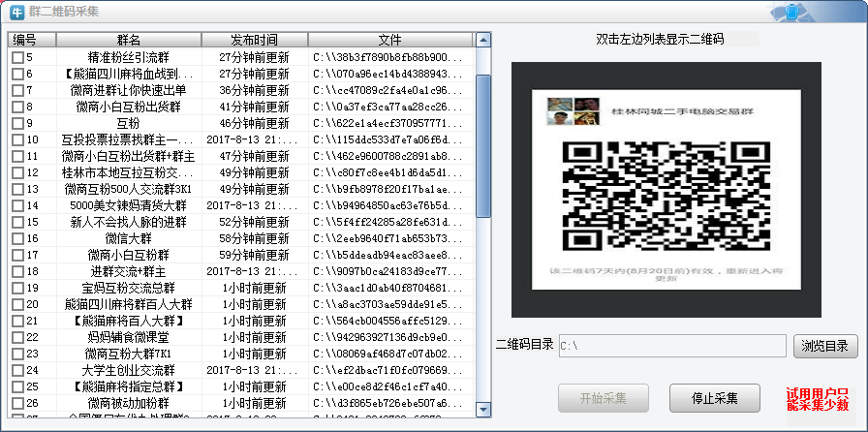
Task: Click the blue shirt skin icon
Action: point(792,12)
